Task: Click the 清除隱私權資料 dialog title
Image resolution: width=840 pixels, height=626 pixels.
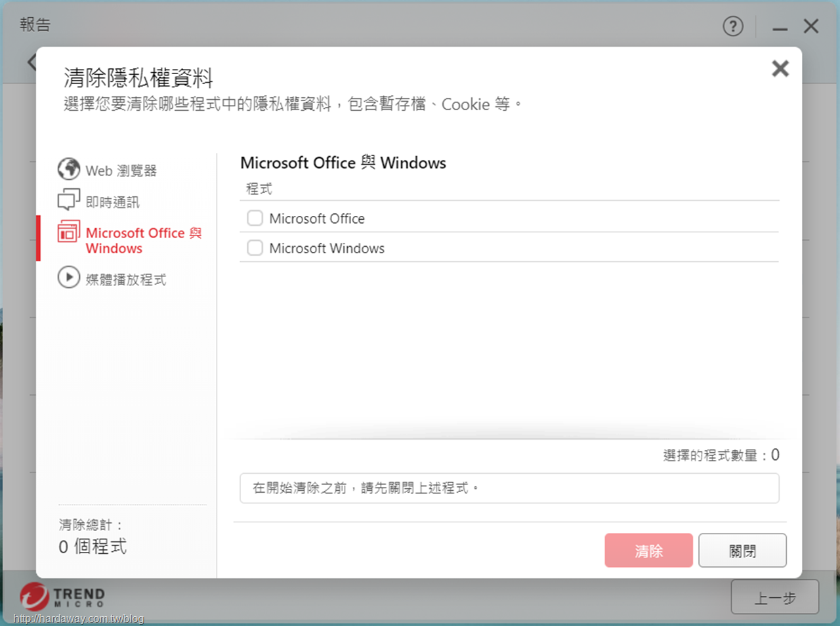Action: point(138,78)
